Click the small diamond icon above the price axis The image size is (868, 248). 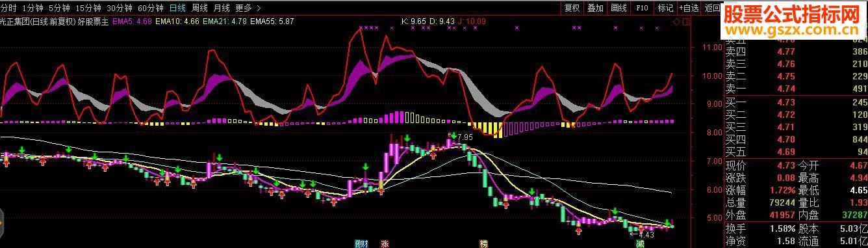[x=676, y=21]
